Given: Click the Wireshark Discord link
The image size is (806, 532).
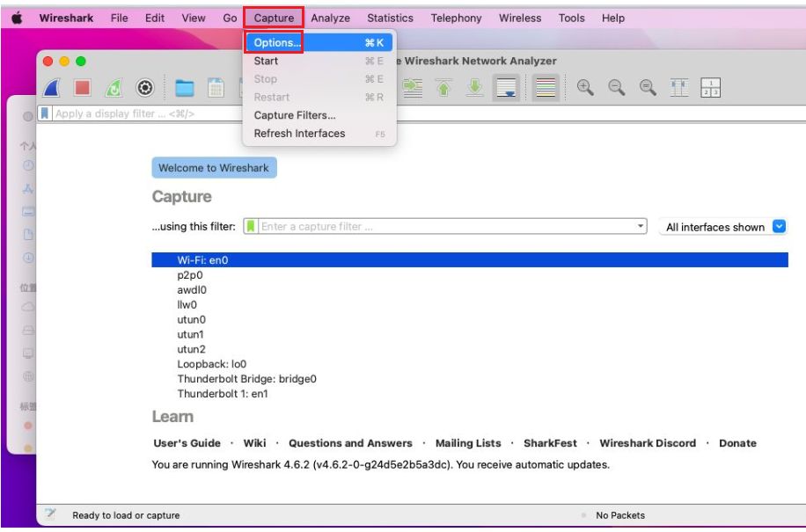Looking at the screenshot, I should coord(647,443).
